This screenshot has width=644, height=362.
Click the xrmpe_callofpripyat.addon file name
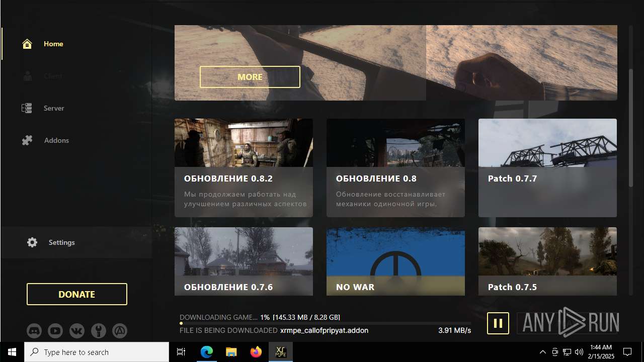(324, 330)
